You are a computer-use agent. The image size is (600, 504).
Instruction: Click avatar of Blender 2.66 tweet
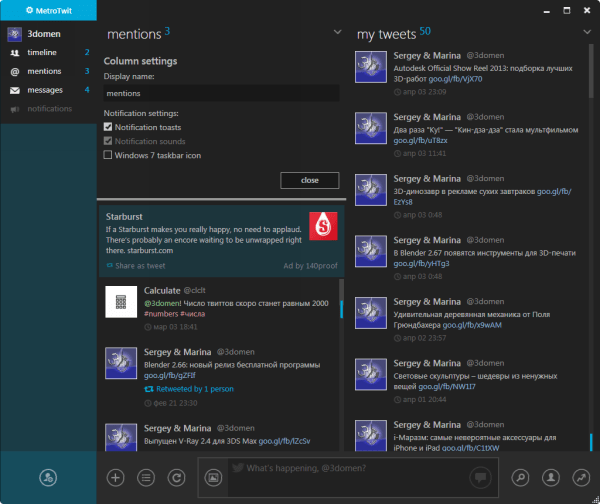coord(121,363)
